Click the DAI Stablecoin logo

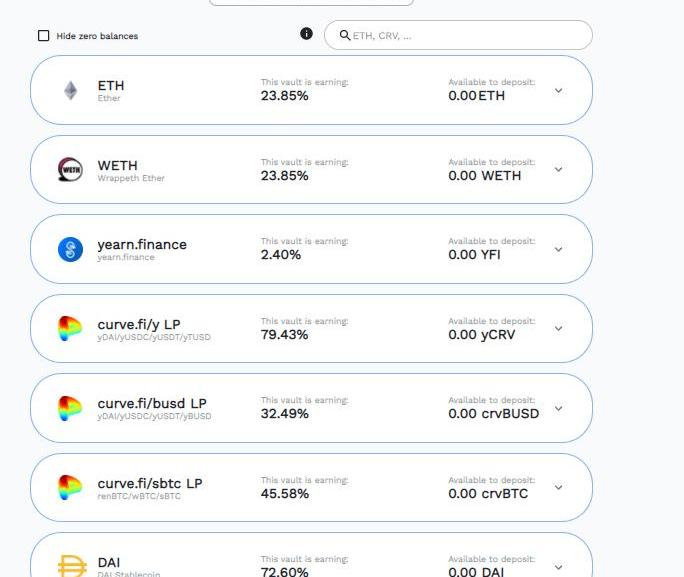pos(70,566)
